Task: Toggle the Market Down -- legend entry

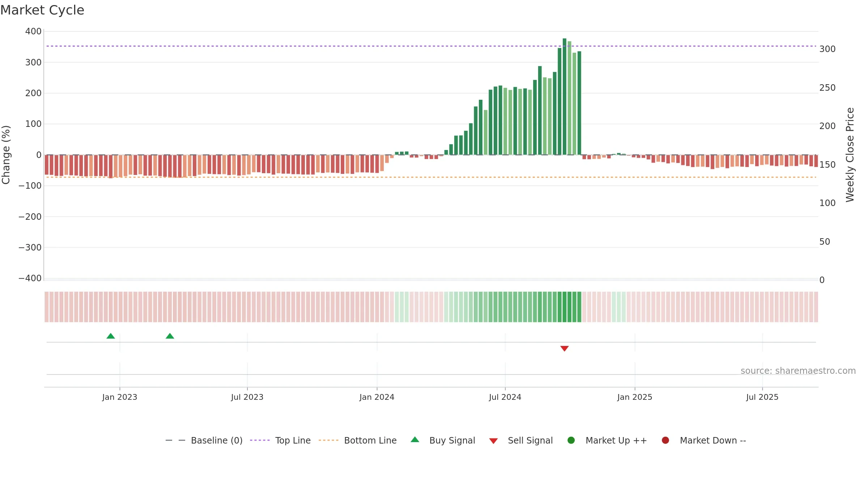Action: click(x=704, y=440)
